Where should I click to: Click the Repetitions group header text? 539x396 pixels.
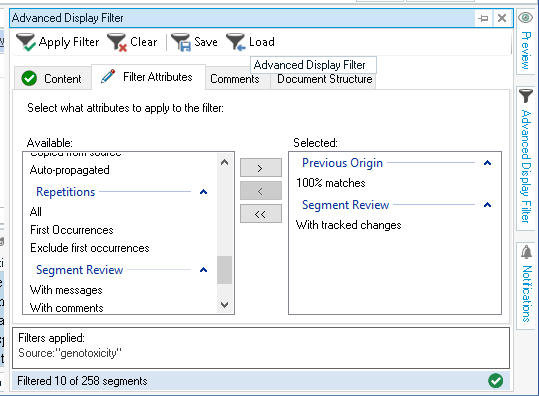tap(65, 192)
